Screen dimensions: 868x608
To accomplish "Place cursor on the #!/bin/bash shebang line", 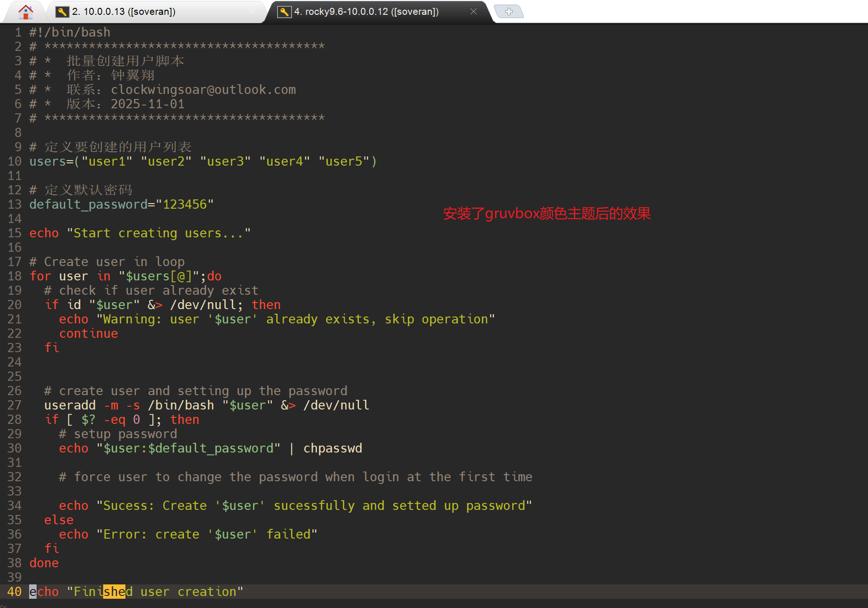I will tap(70, 32).
